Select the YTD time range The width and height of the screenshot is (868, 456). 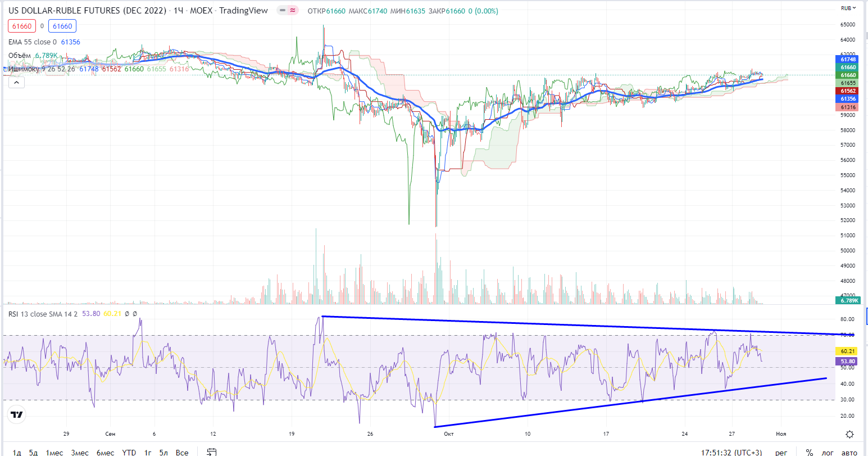(129, 452)
